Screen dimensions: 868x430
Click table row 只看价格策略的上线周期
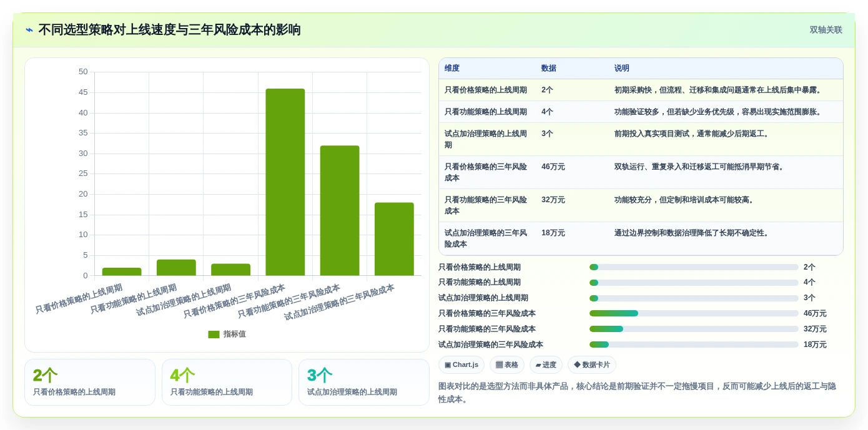(641, 90)
